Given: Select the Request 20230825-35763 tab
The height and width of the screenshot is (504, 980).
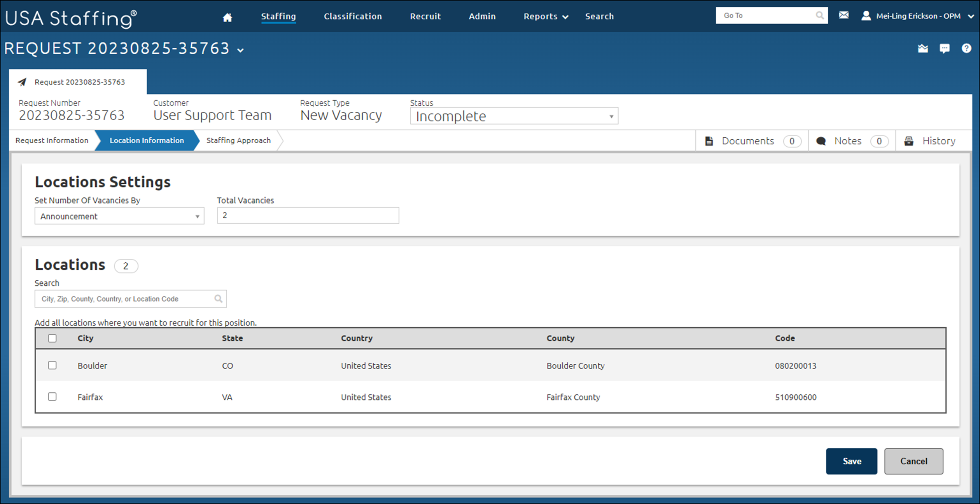Looking at the screenshot, I should point(78,82).
